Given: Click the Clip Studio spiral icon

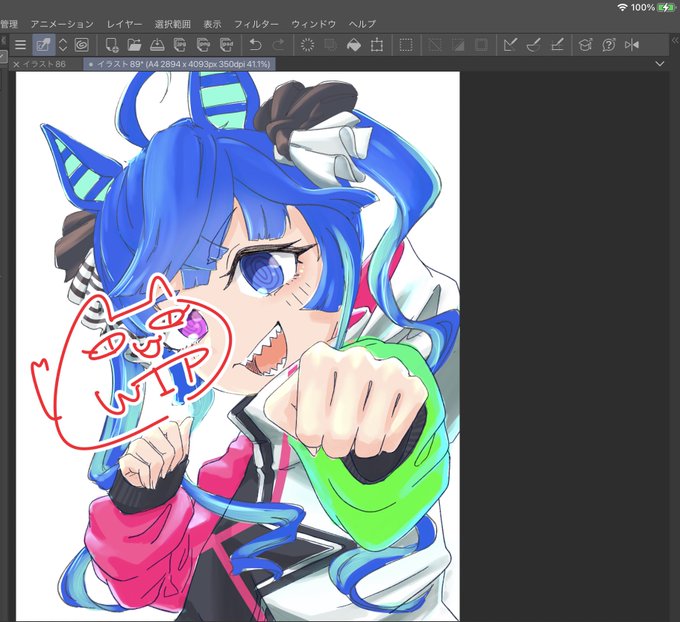Looking at the screenshot, I should point(82,45).
